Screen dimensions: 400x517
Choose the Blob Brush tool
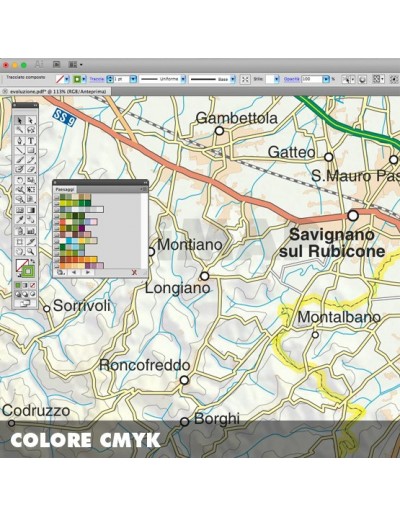point(20,169)
